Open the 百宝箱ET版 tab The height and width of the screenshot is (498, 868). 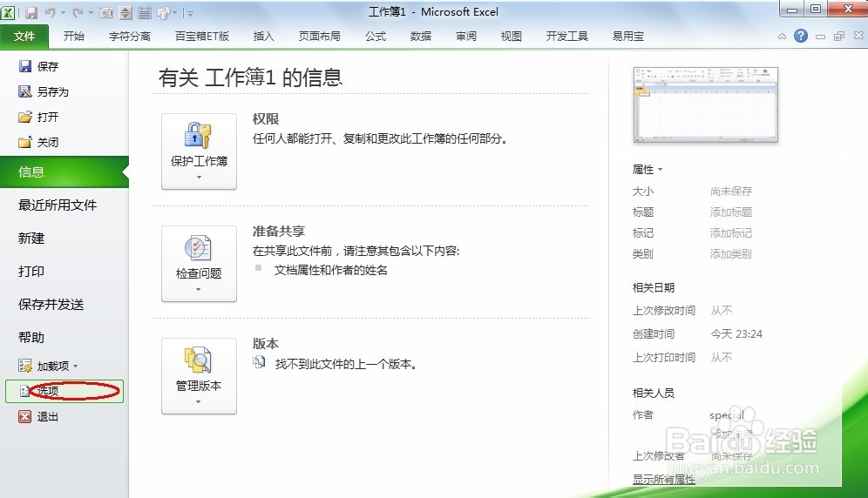202,37
